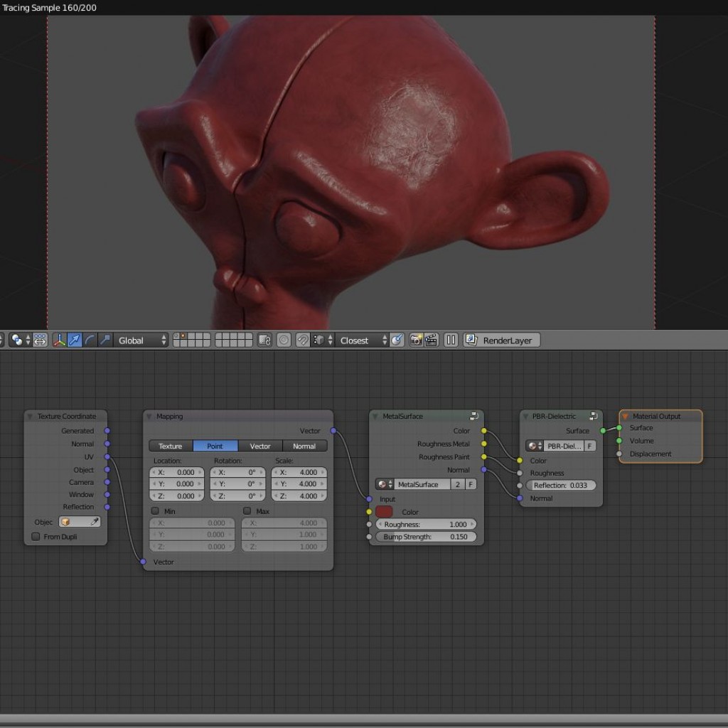Select the rotate manipulator icon
728x728 pixels.
tap(90, 340)
